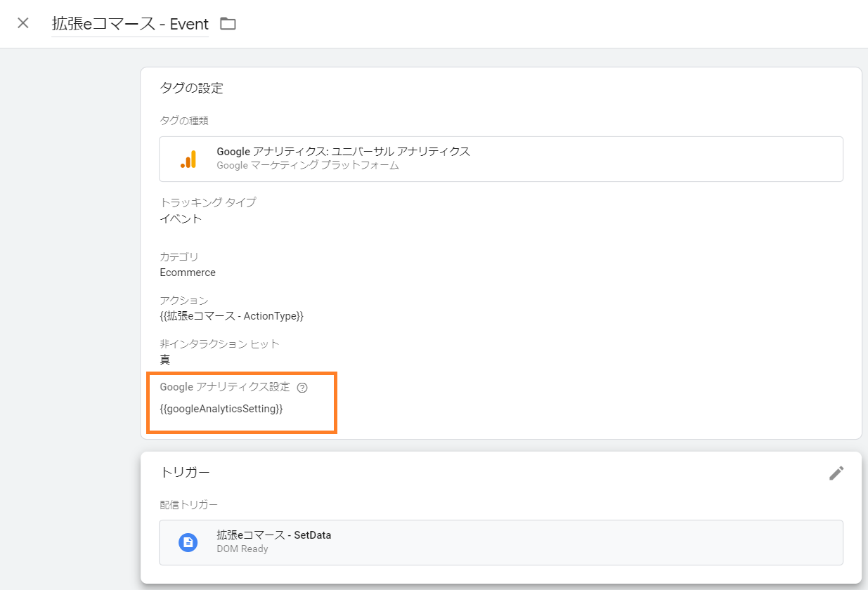
Task: Click the 'トリガー' section heading
Action: pyautogui.click(x=185, y=473)
